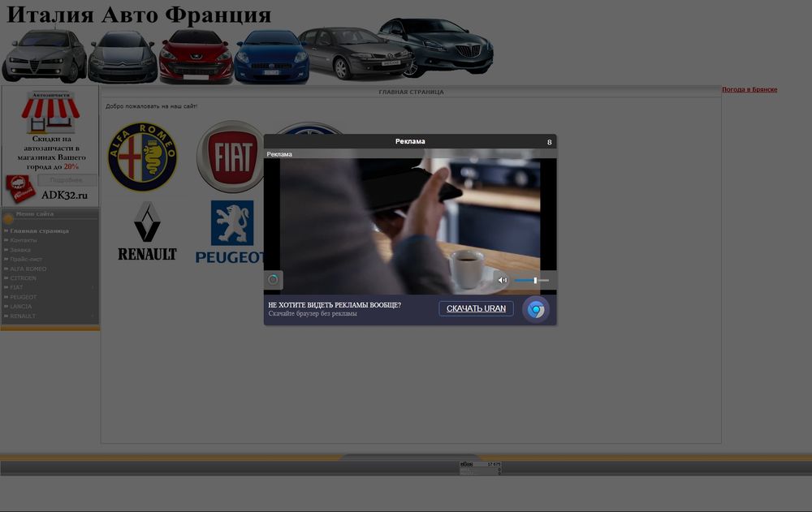
Task: Click the Добро пожаловать welcome text
Action: (151, 106)
